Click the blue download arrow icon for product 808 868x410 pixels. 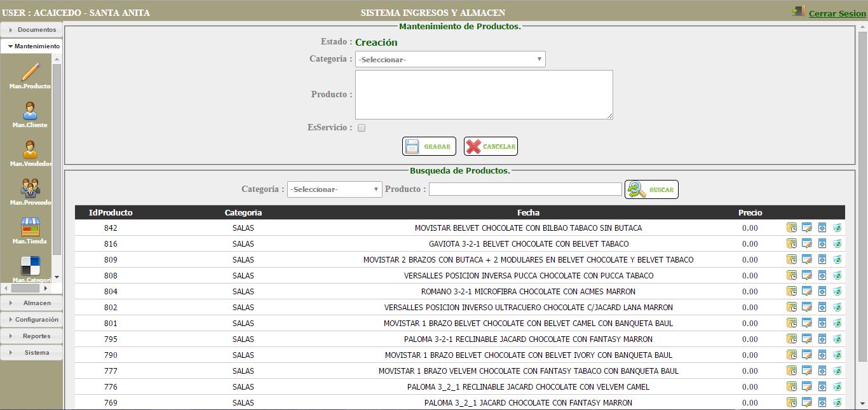pyautogui.click(x=822, y=275)
